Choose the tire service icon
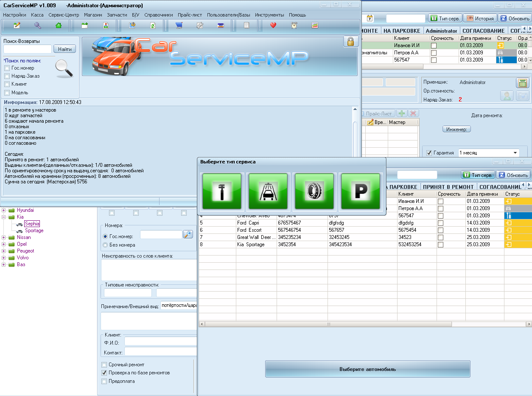 pos(314,191)
